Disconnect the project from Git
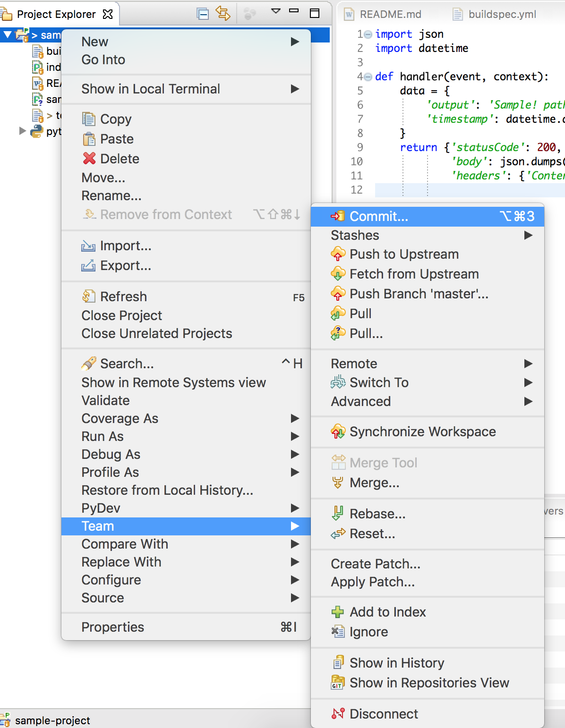Viewport: 565px width, 728px height. pos(383,714)
